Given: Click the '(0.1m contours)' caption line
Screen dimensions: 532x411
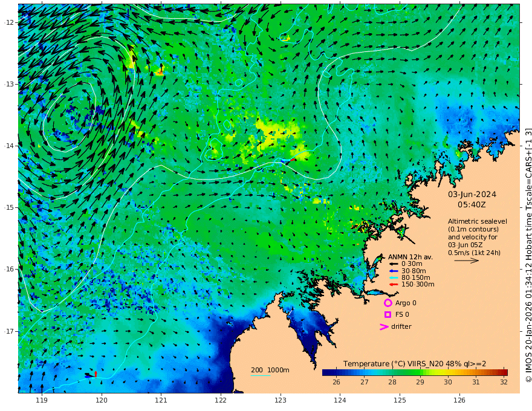Looking at the screenshot, I should pyautogui.click(x=473, y=229).
